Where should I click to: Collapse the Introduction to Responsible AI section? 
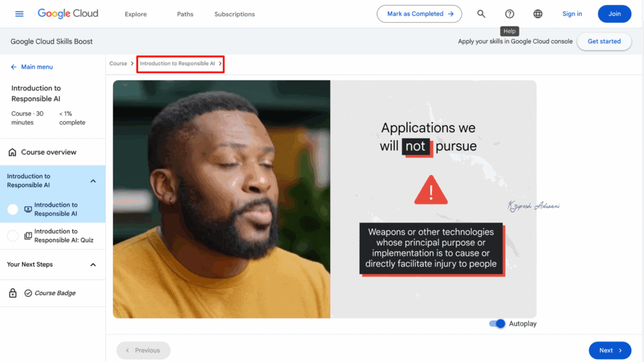pos(93,180)
